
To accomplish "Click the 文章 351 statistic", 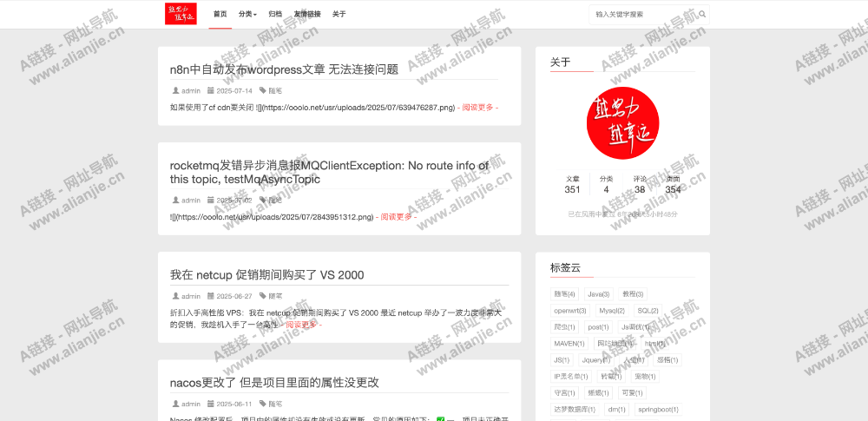I will pyautogui.click(x=572, y=185).
